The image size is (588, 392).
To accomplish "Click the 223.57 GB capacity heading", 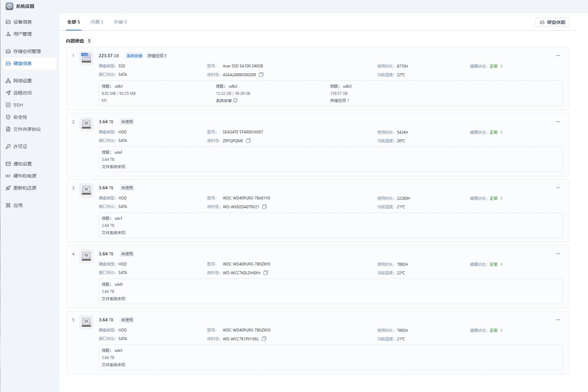I will pyautogui.click(x=109, y=56).
